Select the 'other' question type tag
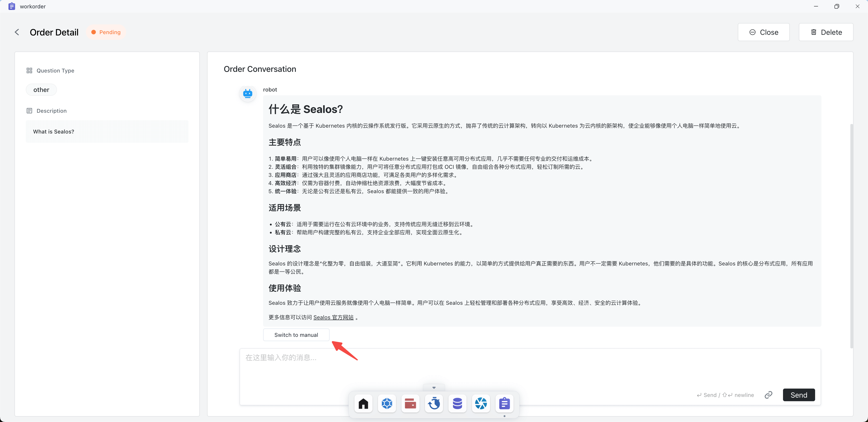The width and height of the screenshot is (868, 422). click(41, 90)
